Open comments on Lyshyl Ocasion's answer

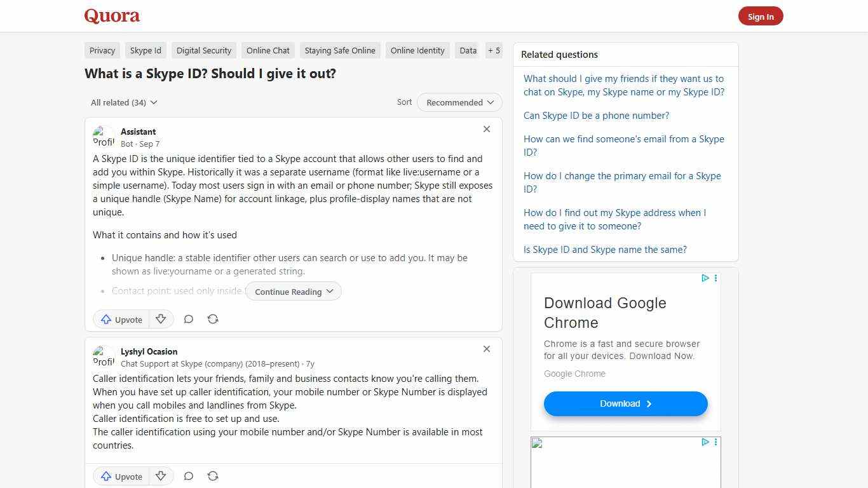188,476
